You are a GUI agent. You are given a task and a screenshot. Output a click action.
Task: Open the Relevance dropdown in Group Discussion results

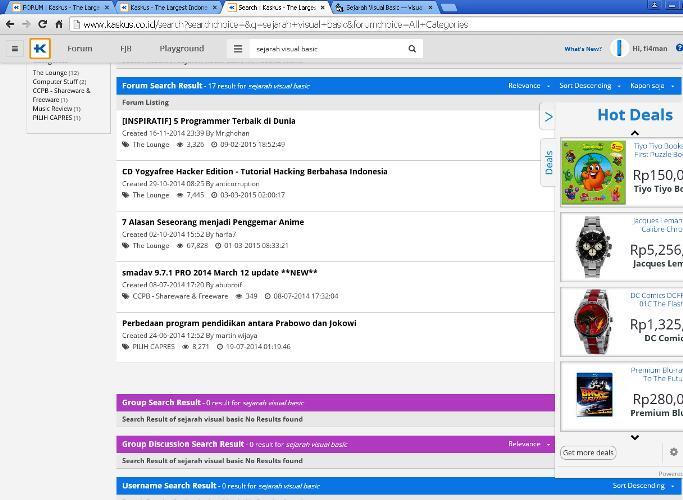[x=529, y=444]
